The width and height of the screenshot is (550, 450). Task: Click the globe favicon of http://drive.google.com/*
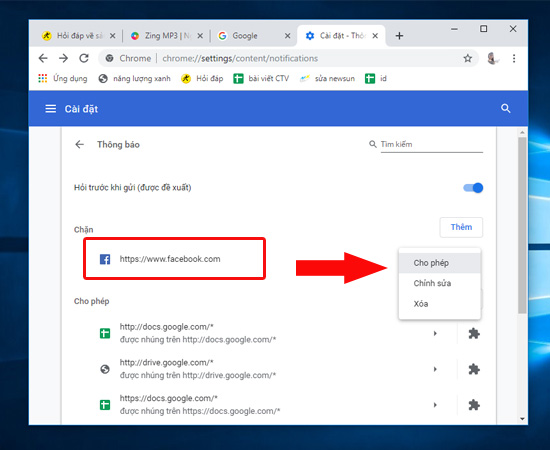[105, 369]
